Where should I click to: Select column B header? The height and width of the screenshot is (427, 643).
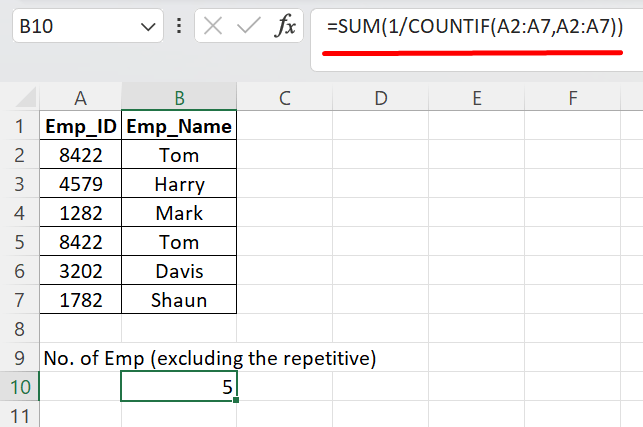(x=179, y=98)
